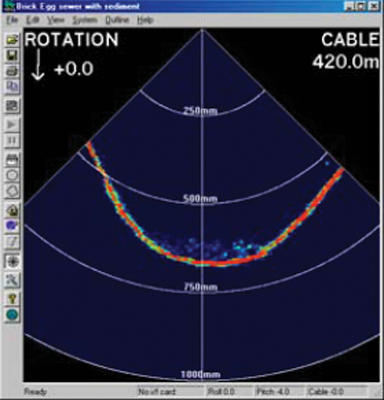Screen dimensions: 384x400
Task: Click the 1000mm range ring label
Action: 200,374
